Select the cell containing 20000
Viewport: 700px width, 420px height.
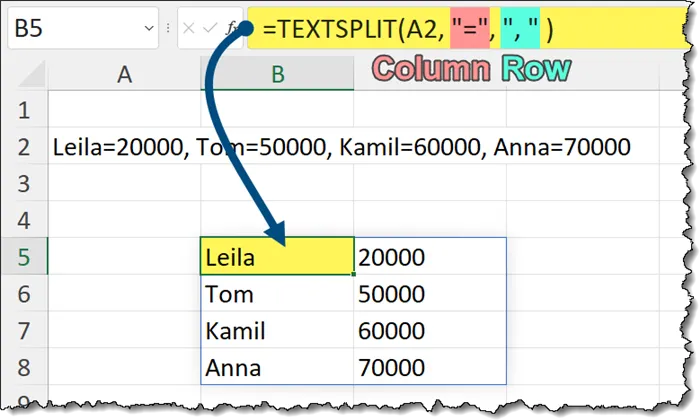(430, 257)
